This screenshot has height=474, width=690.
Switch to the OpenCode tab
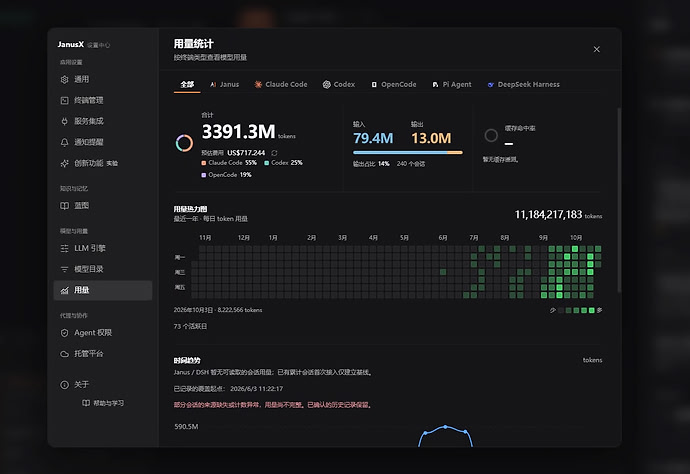[393, 85]
